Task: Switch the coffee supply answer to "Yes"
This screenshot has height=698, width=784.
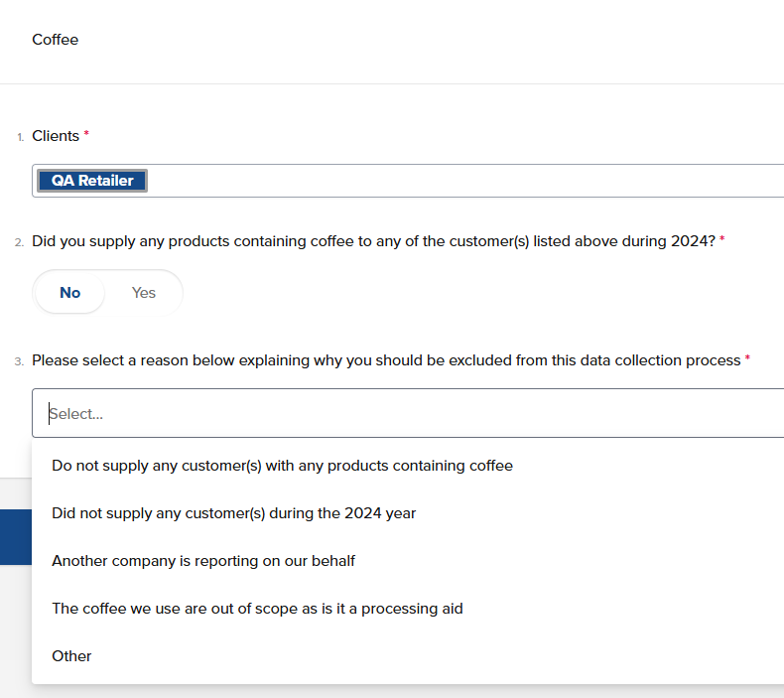Action: coord(144,293)
